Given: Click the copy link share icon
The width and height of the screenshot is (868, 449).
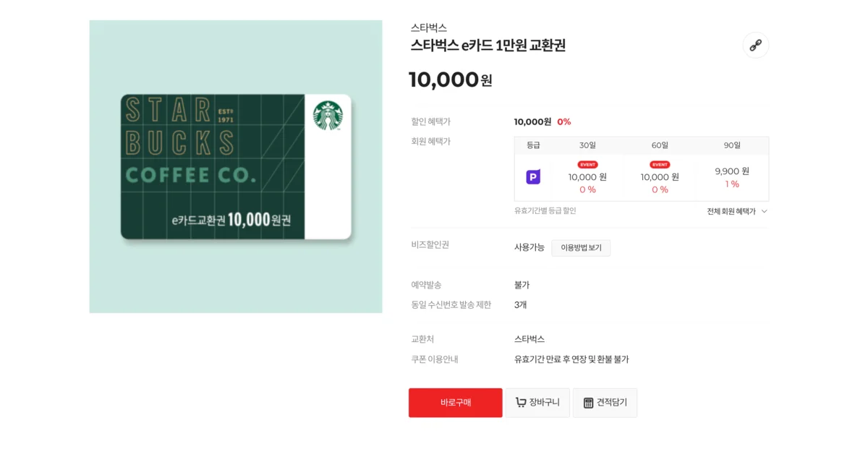Looking at the screenshot, I should click(x=755, y=45).
